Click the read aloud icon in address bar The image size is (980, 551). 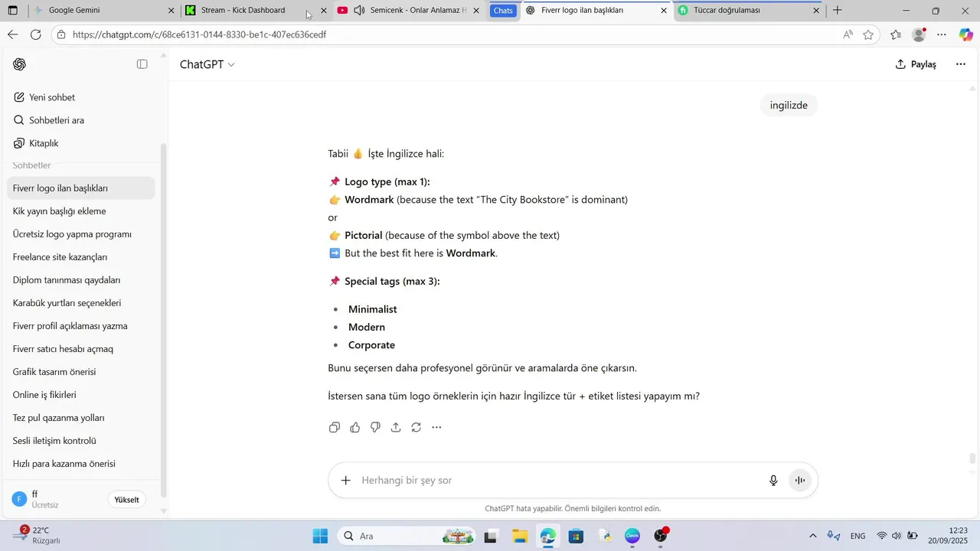point(848,34)
